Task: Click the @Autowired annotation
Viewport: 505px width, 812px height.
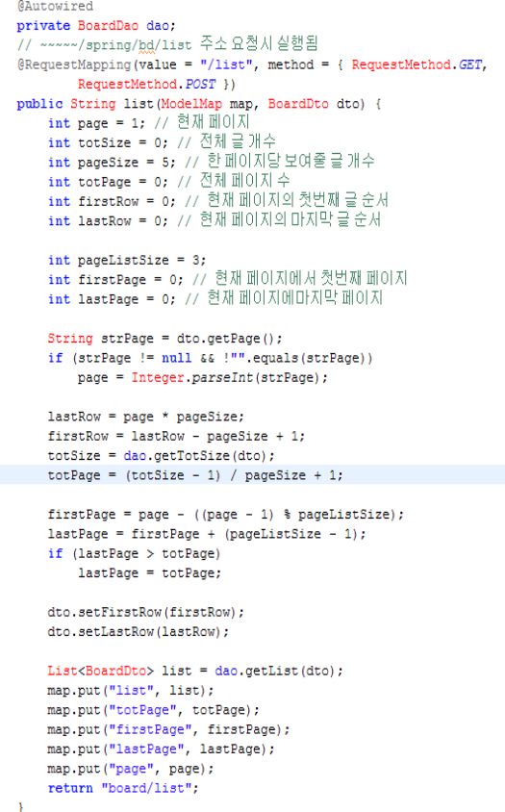Action: pyautogui.click(x=56, y=6)
